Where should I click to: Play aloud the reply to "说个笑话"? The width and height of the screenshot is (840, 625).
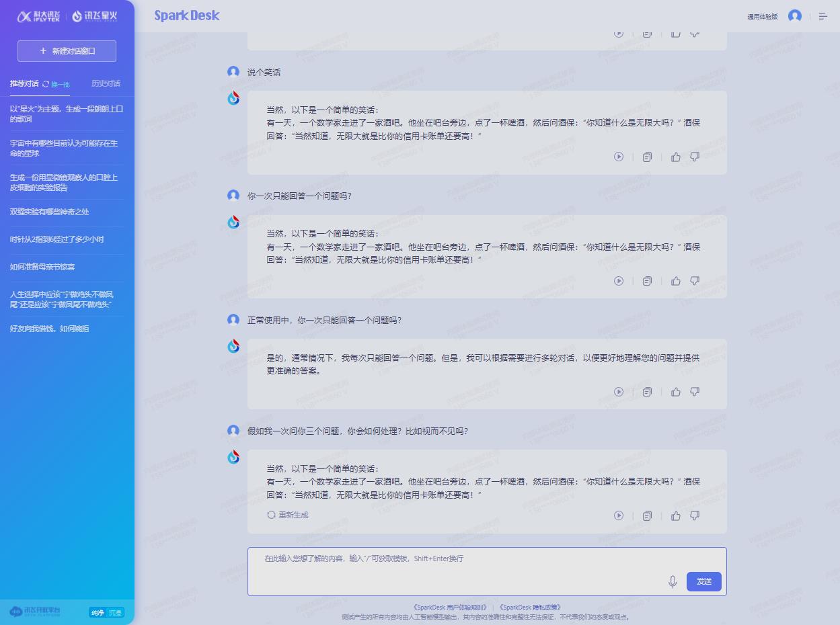click(619, 157)
